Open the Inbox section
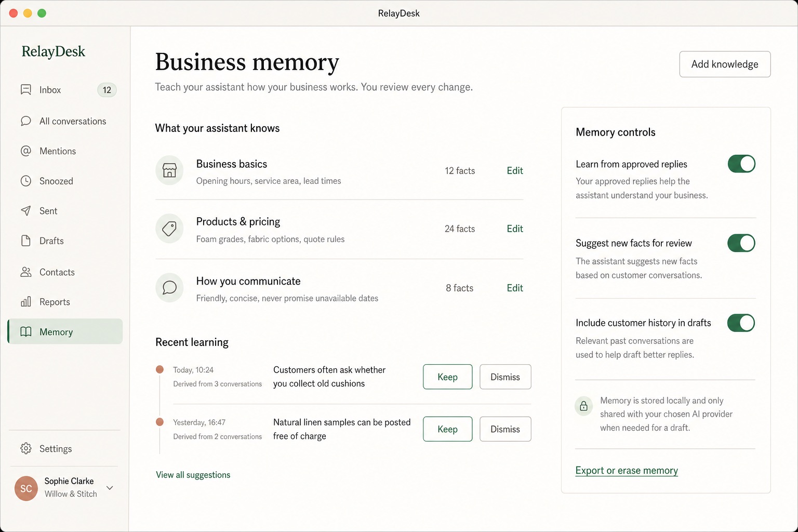Image resolution: width=798 pixels, height=532 pixels. coord(65,90)
